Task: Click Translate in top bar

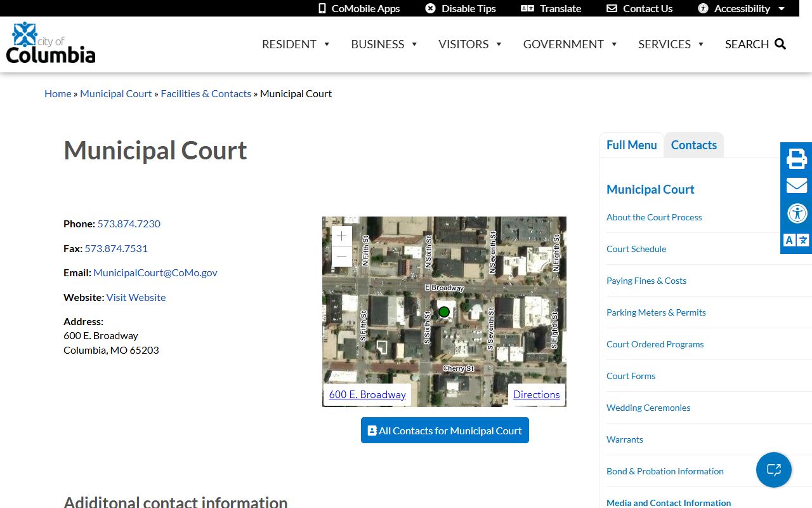Action: [551, 8]
